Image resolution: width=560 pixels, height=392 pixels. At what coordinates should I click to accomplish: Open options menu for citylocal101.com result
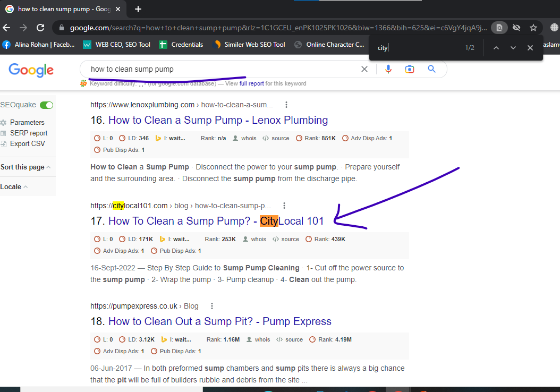(x=284, y=206)
